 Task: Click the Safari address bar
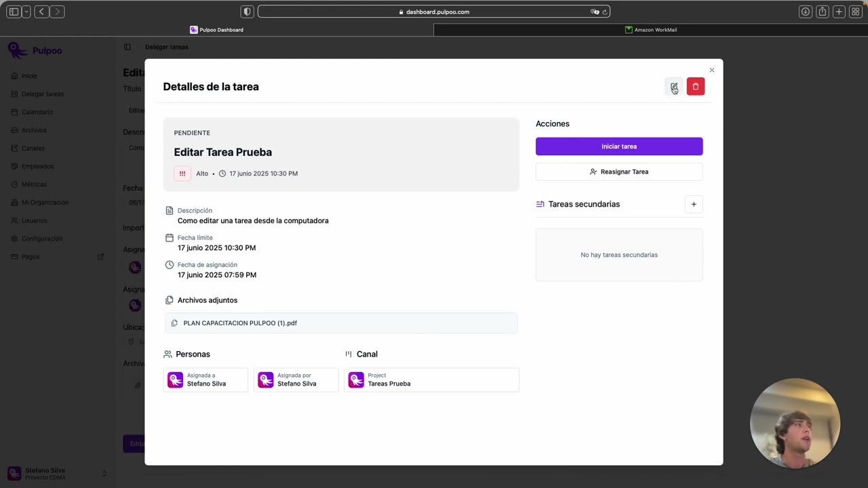point(434,12)
